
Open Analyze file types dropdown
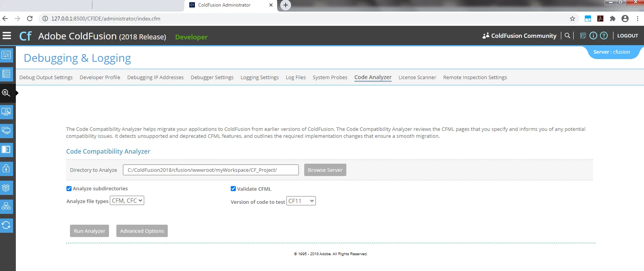127,201
